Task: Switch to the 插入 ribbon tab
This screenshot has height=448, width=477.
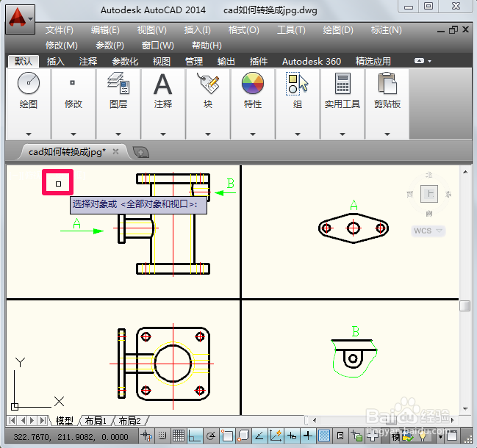Action: pos(55,62)
